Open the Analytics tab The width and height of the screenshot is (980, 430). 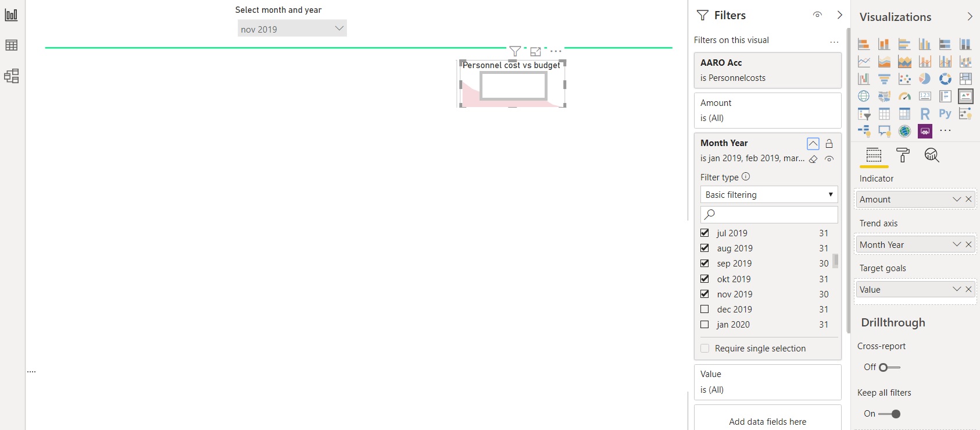click(x=932, y=155)
